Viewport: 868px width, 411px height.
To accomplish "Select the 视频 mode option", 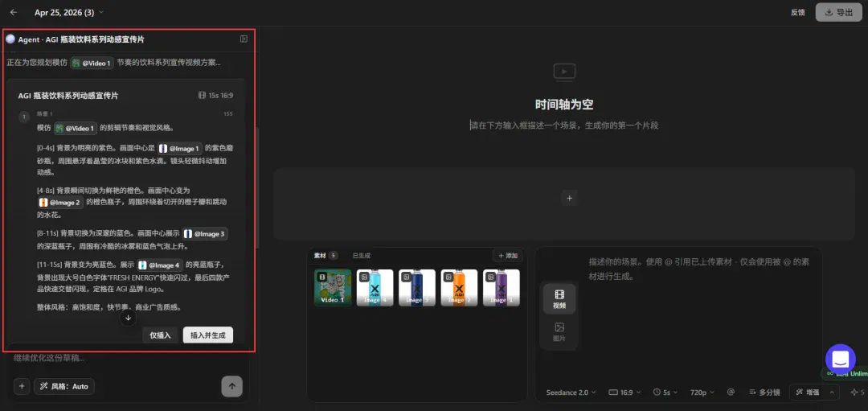I will pyautogui.click(x=559, y=298).
